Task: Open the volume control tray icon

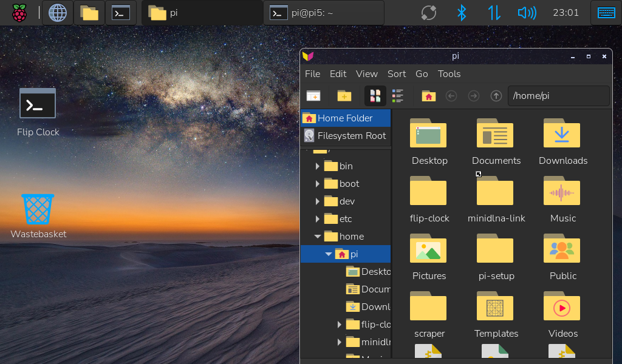Action: (x=527, y=13)
